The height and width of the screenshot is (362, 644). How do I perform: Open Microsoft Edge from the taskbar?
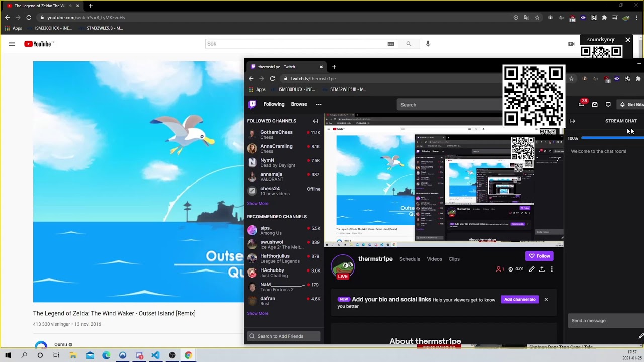(x=106, y=355)
